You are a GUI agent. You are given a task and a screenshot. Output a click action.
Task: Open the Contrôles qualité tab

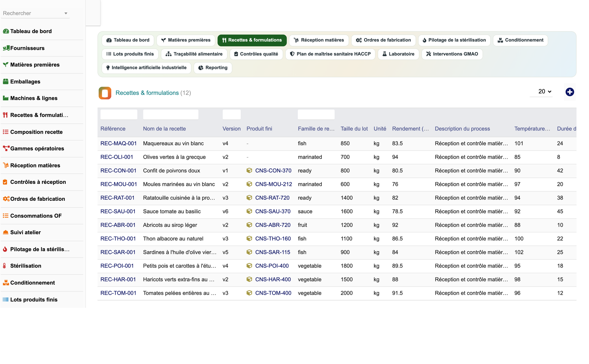[256, 54]
